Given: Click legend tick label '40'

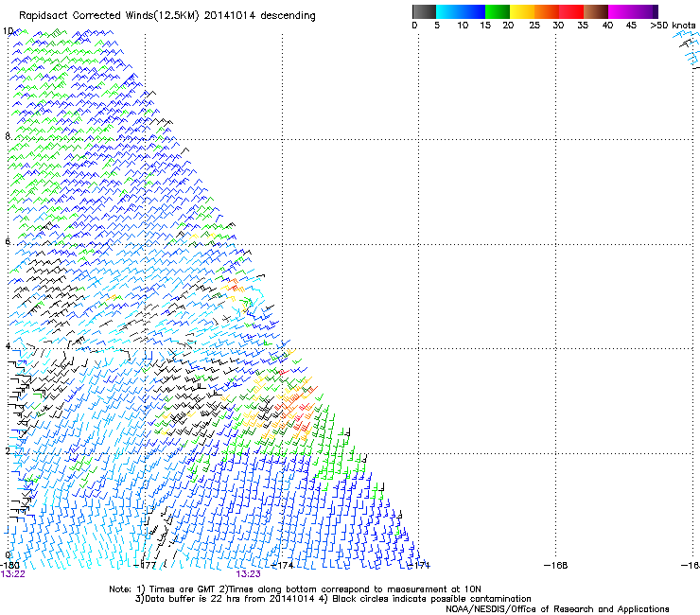Looking at the screenshot, I should [x=607, y=26].
